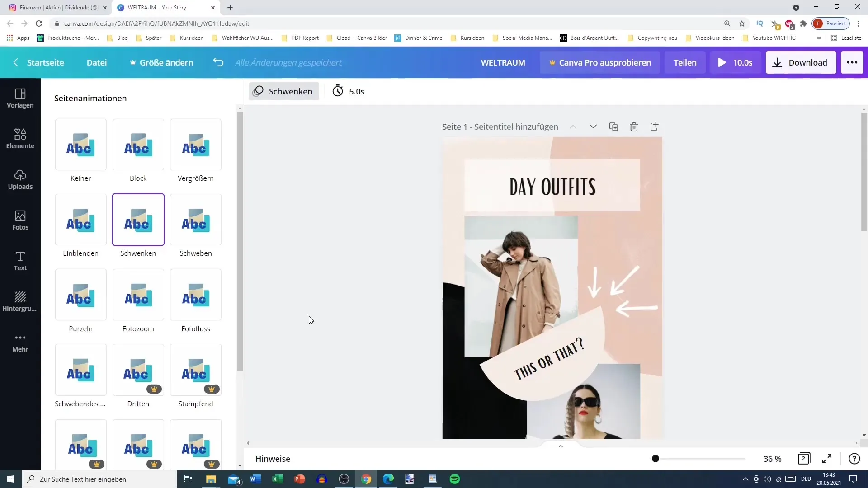The image size is (868, 488).
Task: Add a new page icon
Action: [x=654, y=127]
